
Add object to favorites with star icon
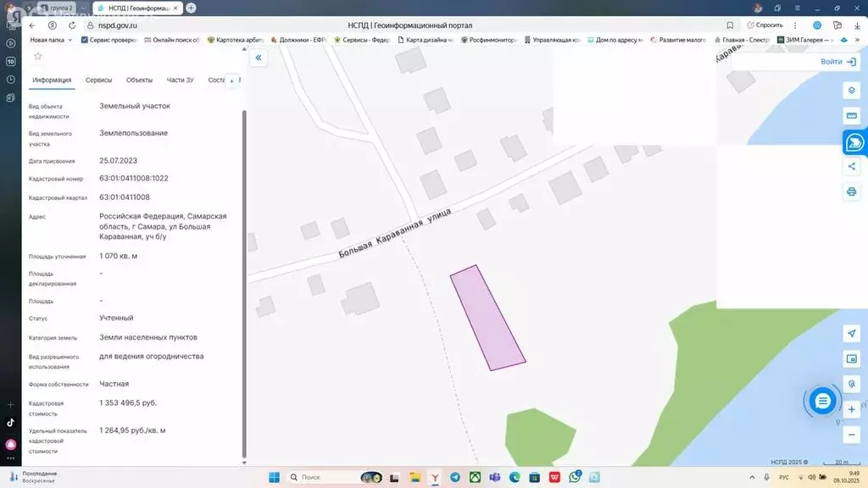click(37, 56)
